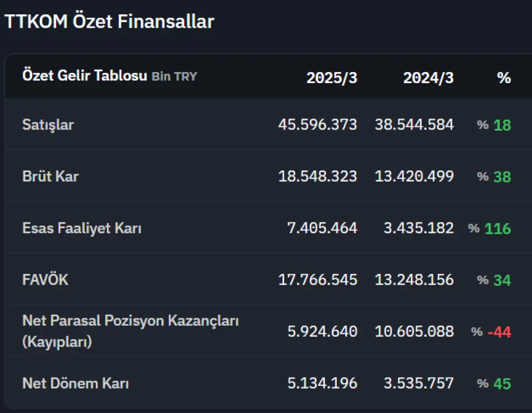Click the 116 percent change value
The width and height of the screenshot is (532, 413).
498,229
